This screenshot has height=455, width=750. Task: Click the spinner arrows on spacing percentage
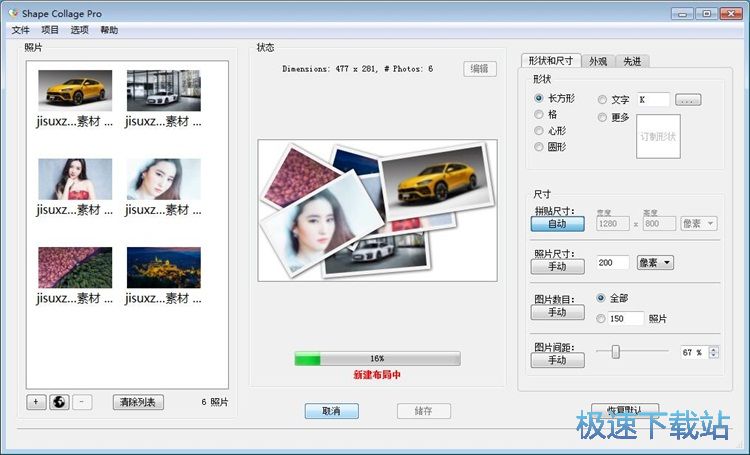712,352
